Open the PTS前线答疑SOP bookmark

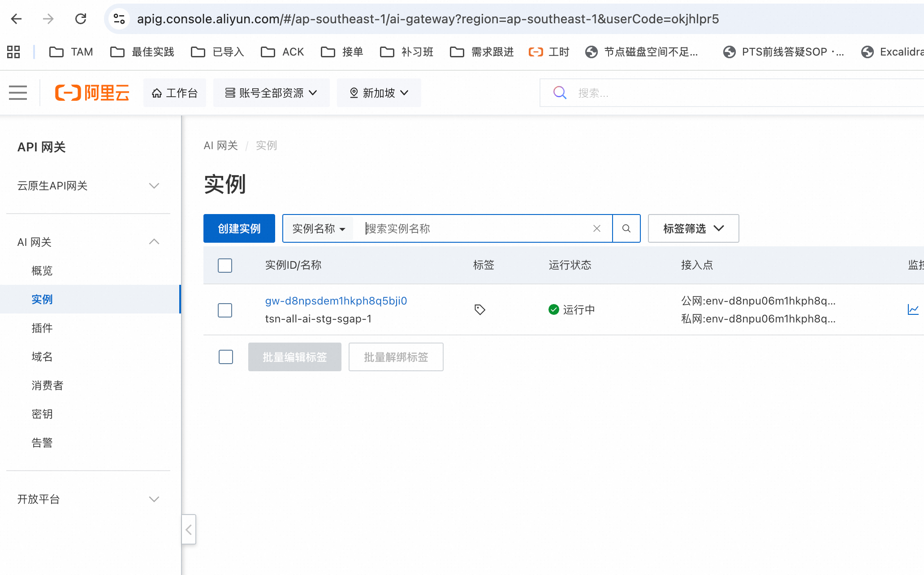(x=784, y=52)
